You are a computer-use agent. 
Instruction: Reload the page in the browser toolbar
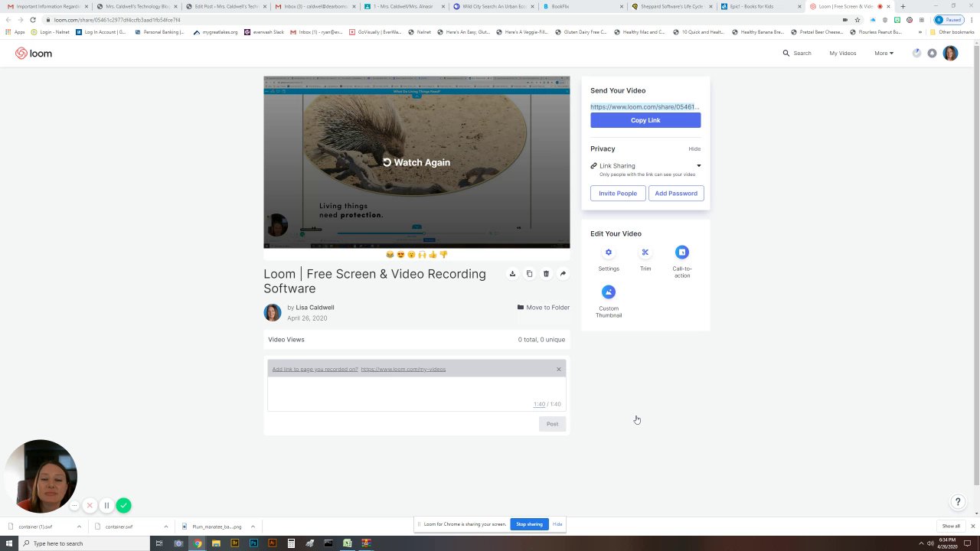click(33, 20)
